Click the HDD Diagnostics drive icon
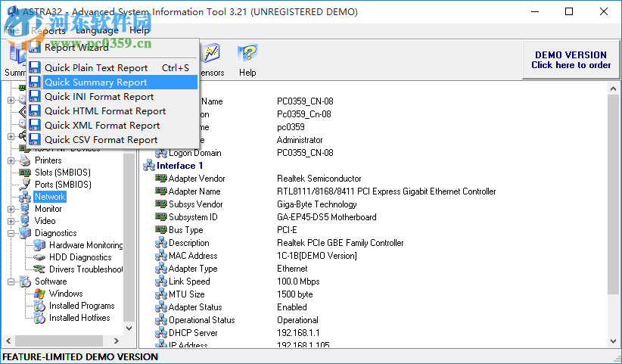 [39, 257]
